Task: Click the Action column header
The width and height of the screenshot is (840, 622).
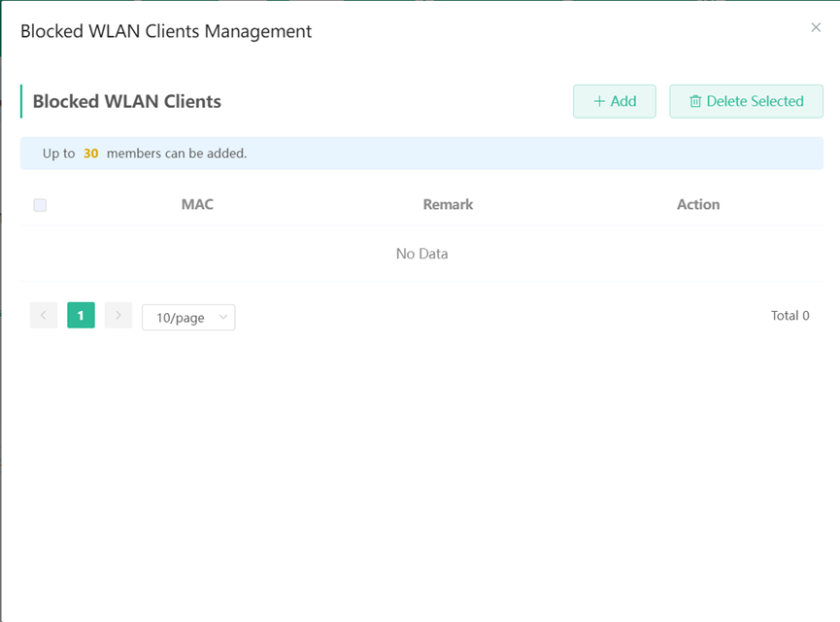Action: click(x=698, y=205)
